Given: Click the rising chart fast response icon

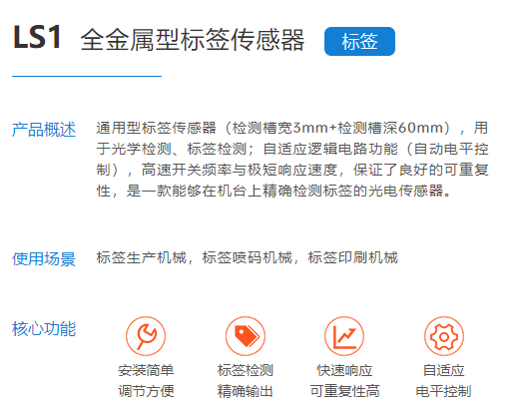Looking at the screenshot, I should 344,336.
